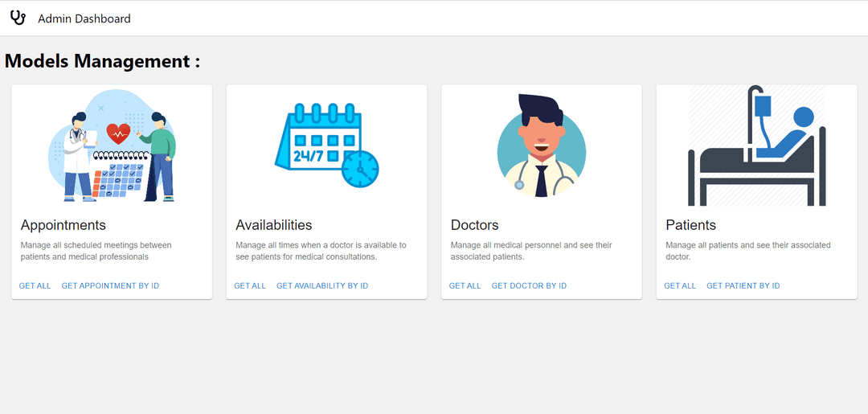This screenshot has width=868, height=414.
Task: Click the stethoscope logo icon
Action: click(18, 18)
